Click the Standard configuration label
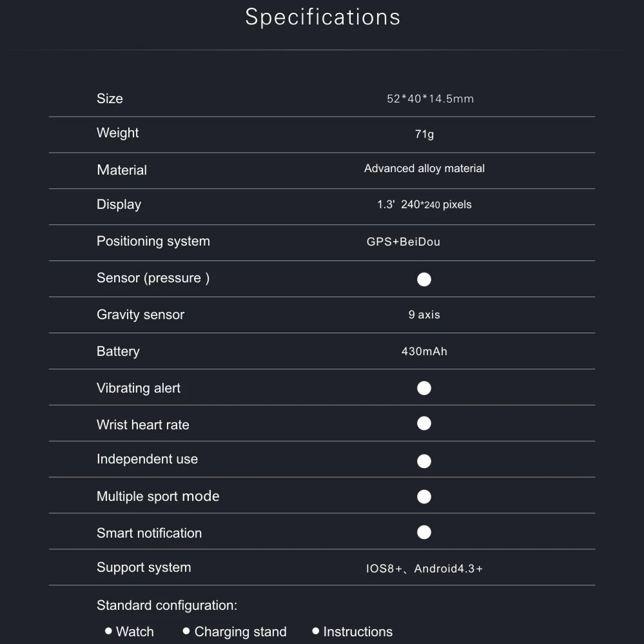The width and height of the screenshot is (644, 644). pyautogui.click(x=167, y=605)
